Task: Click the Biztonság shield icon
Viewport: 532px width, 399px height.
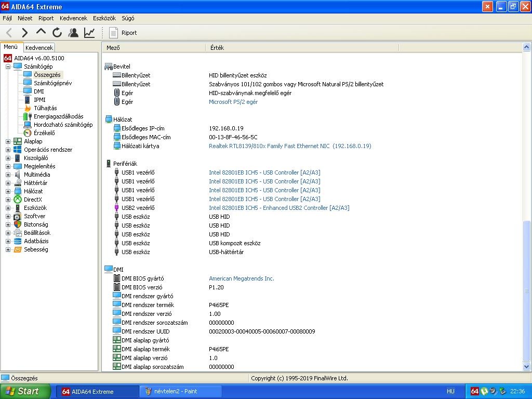Action: (18, 224)
